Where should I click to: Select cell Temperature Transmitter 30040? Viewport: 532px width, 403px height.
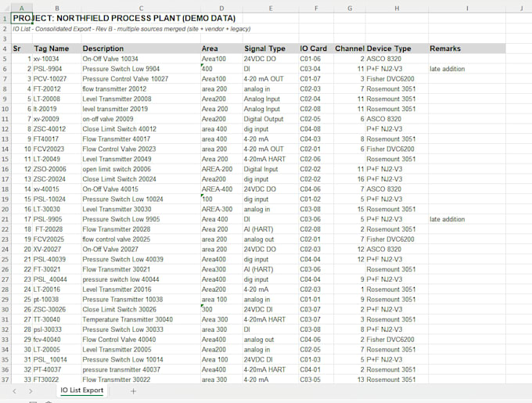(x=141, y=319)
